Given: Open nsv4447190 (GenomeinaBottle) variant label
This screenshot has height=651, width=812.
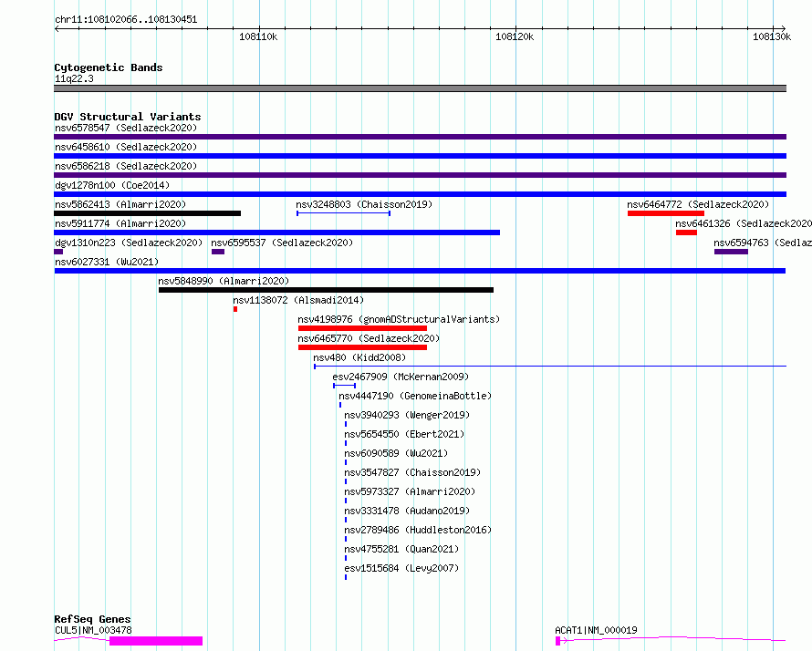Looking at the screenshot, I should point(415,396).
